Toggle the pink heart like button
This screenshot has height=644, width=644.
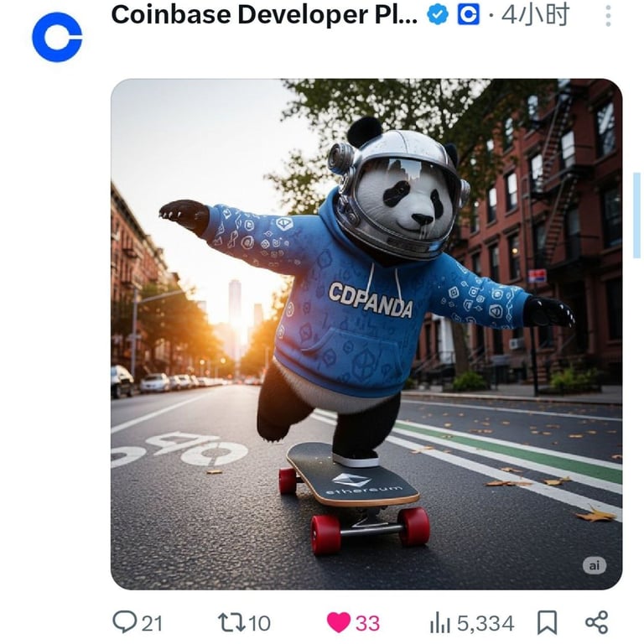[339, 622]
